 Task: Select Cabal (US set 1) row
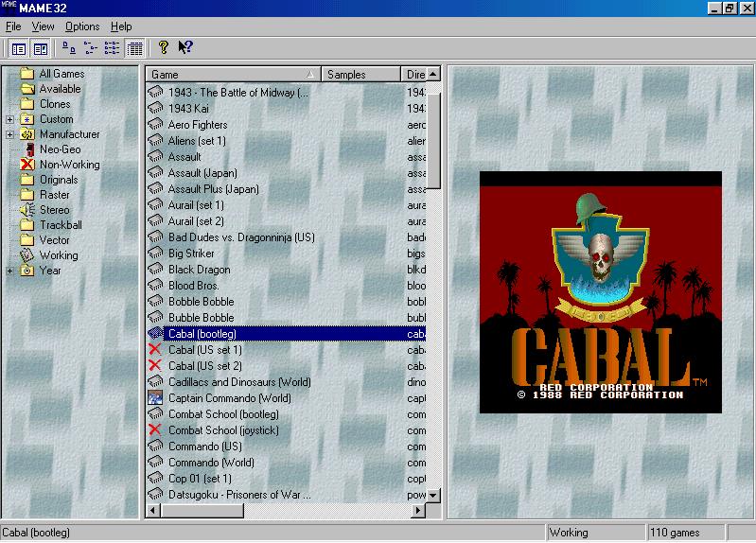coord(286,350)
